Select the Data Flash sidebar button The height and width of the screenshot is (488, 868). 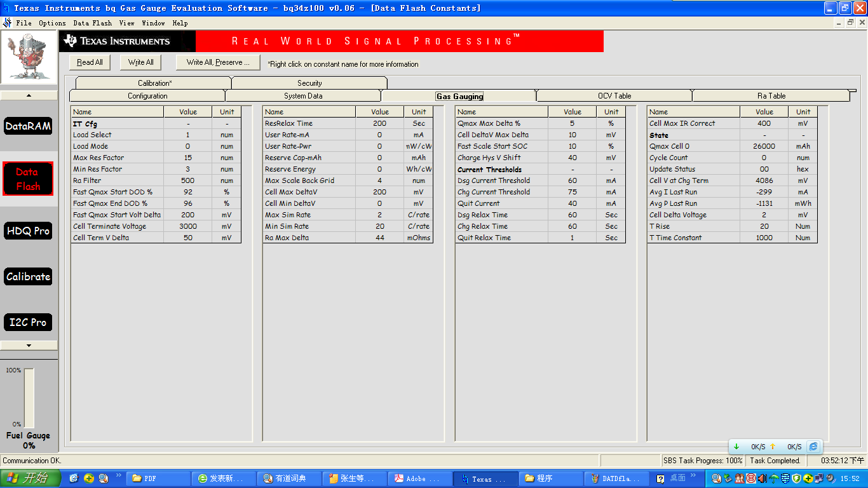tap(28, 179)
